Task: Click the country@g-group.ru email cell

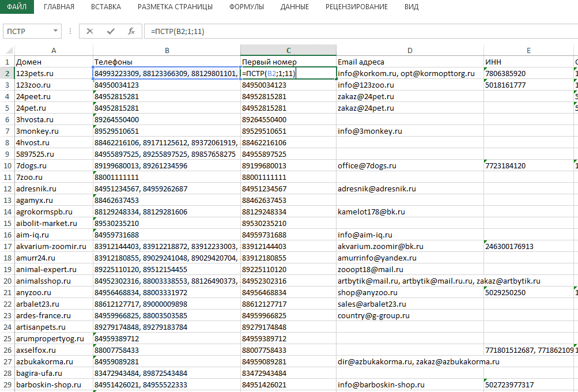Action: (410, 315)
